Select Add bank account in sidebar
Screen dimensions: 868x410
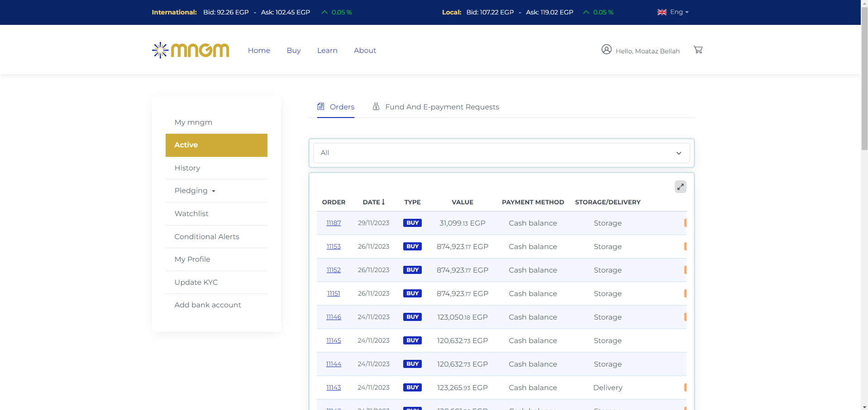tap(208, 305)
